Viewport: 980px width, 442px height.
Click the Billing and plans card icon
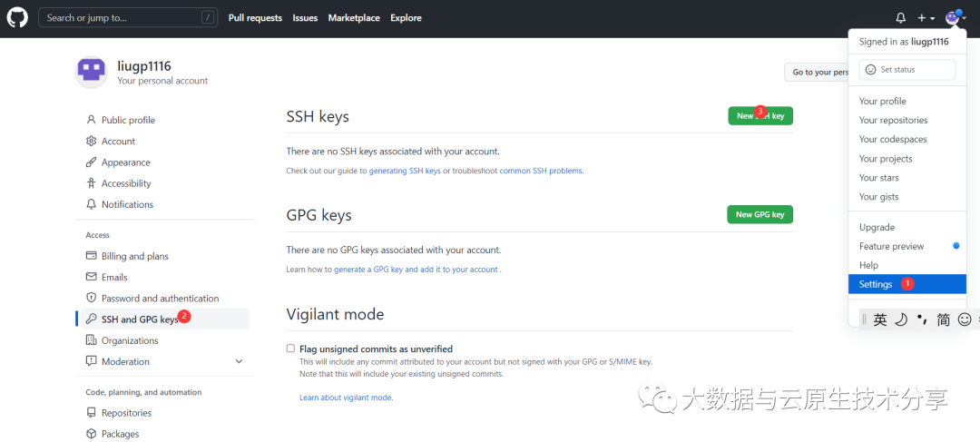pyautogui.click(x=92, y=256)
